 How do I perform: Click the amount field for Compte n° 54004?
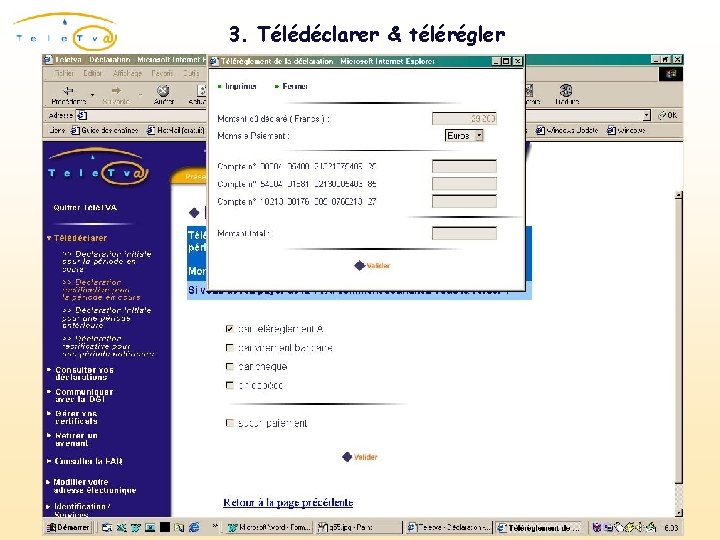pyautogui.click(x=464, y=184)
